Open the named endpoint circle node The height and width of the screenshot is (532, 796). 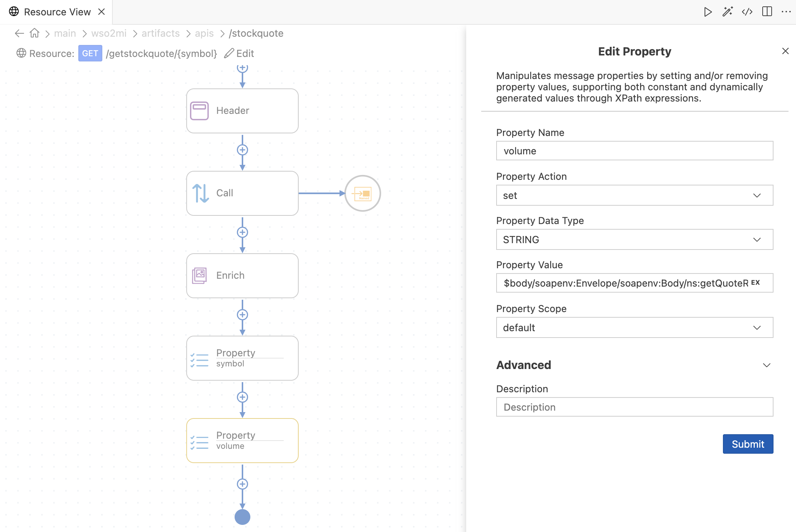click(x=362, y=193)
